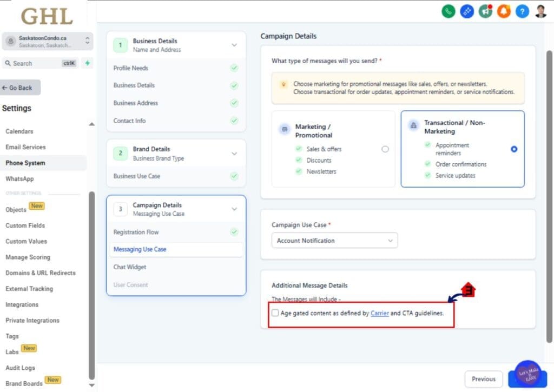The image size is (554, 392).
Task: Enable the Age gated content checkbox
Action: [x=275, y=313]
